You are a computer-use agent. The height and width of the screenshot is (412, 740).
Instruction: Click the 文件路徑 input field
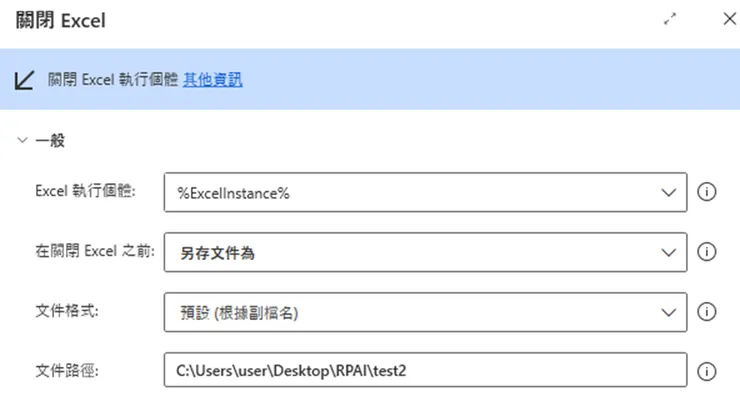point(425,370)
